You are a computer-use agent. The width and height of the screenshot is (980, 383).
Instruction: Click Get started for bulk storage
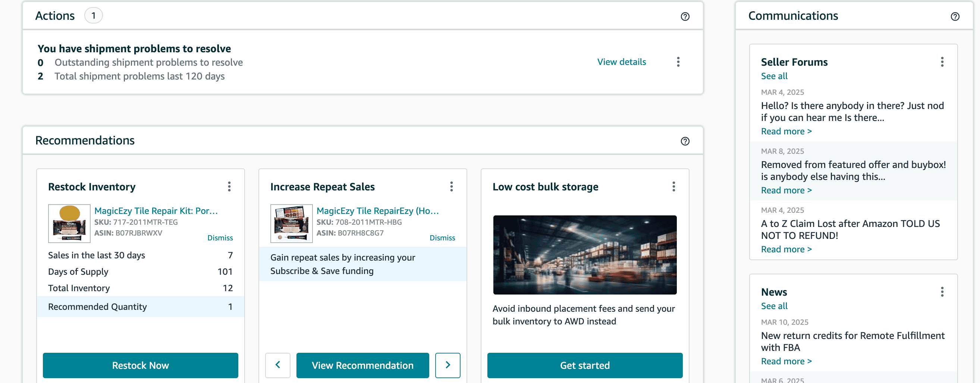pyautogui.click(x=585, y=365)
